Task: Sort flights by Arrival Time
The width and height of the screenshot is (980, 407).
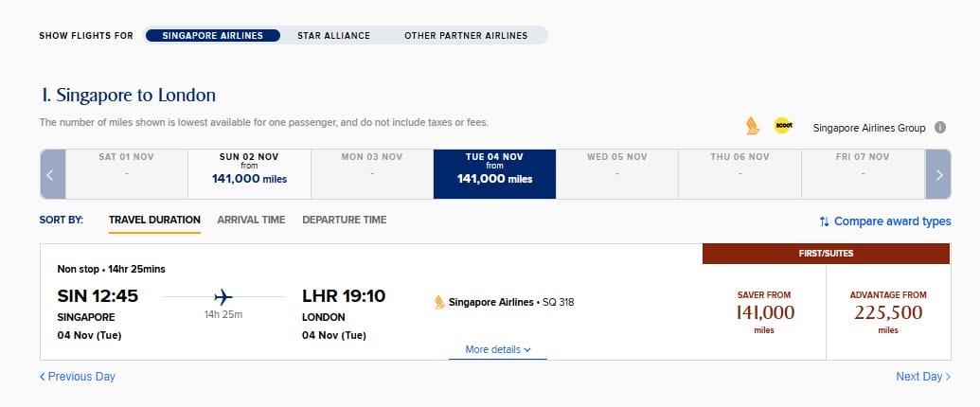Action: [251, 220]
